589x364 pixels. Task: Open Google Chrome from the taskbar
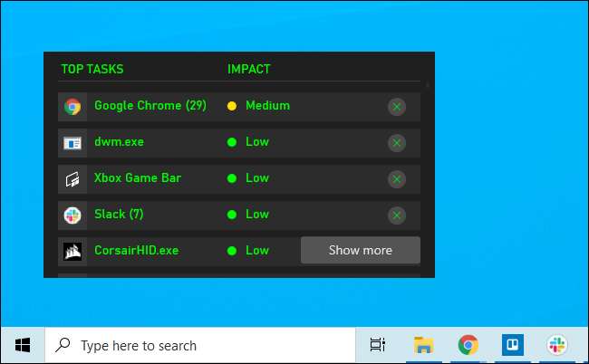coord(468,344)
